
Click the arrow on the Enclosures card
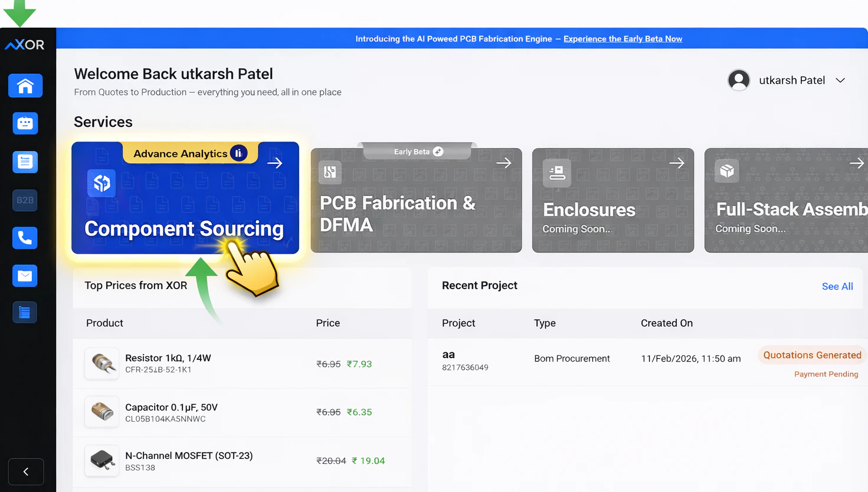(677, 163)
